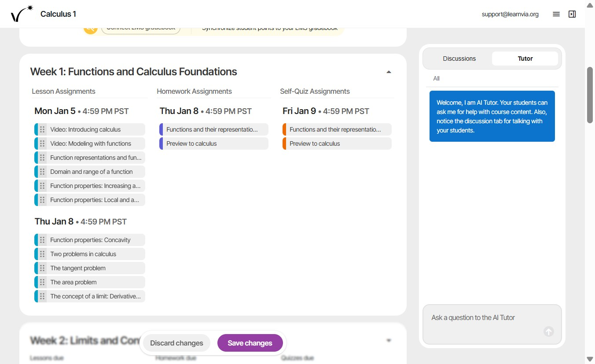Click the Thu Jan 8 homework due date

(206, 111)
